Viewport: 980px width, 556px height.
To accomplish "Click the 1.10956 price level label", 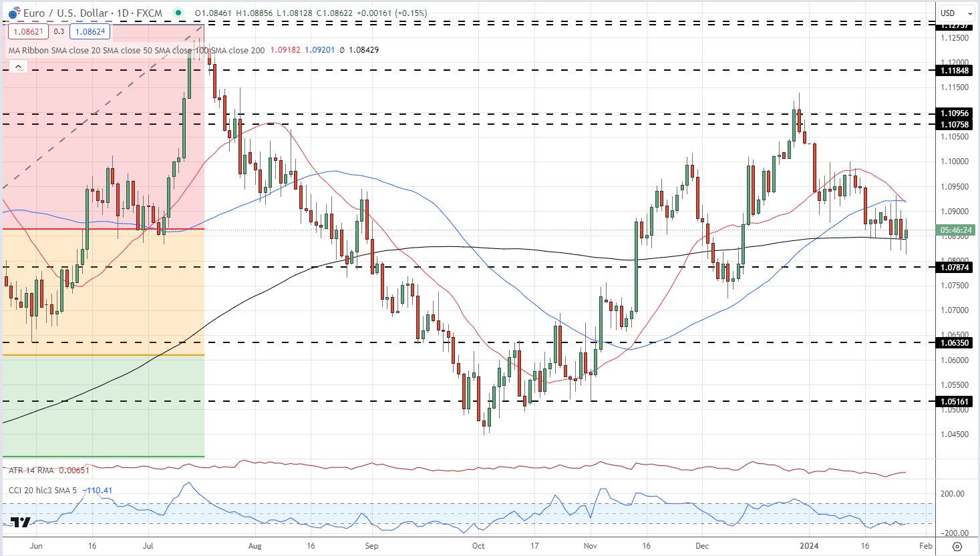I will click(955, 113).
